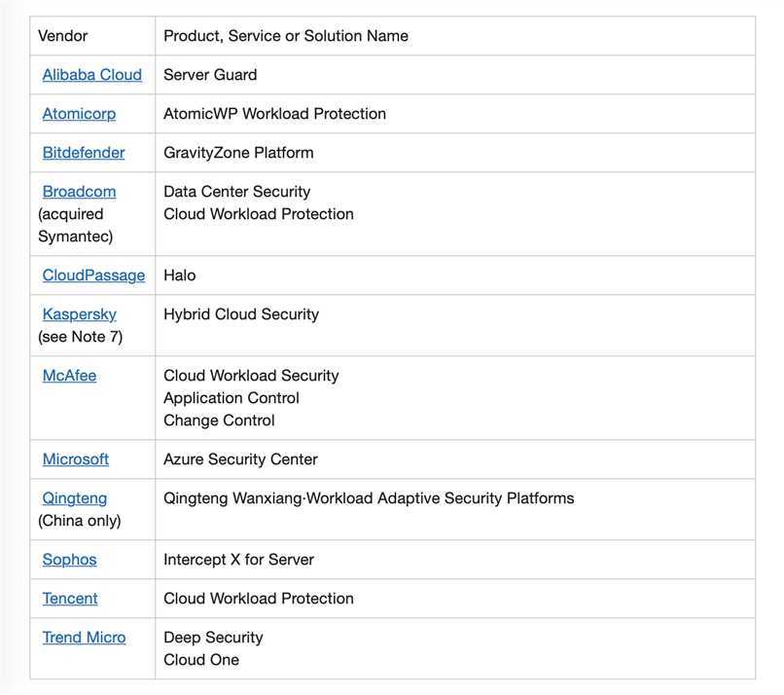Screen dimensions: 784x695
Task: Click the Broadcom vendor link
Action: pos(79,191)
